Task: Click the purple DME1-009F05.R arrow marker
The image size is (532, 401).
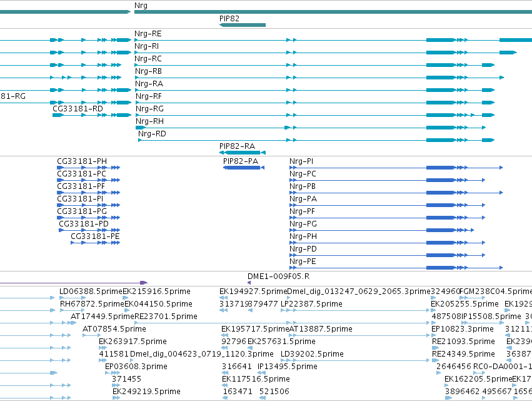Action: (249, 283)
